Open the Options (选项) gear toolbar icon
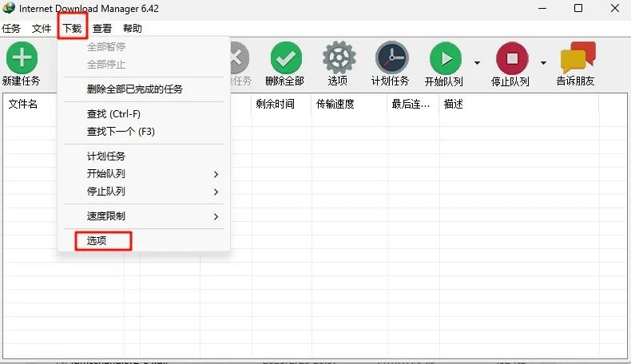 tap(339, 58)
